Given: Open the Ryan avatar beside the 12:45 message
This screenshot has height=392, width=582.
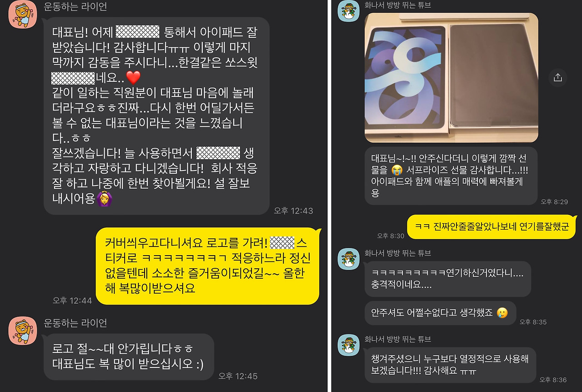Looking at the screenshot, I should (23, 331).
